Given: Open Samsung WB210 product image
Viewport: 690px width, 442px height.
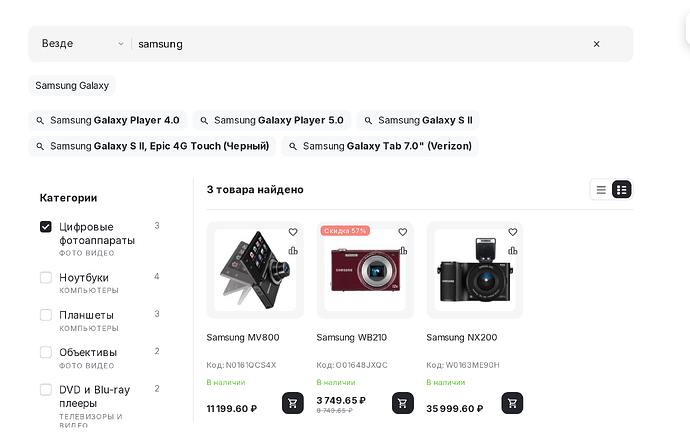Looking at the screenshot, I should [365, 270].
